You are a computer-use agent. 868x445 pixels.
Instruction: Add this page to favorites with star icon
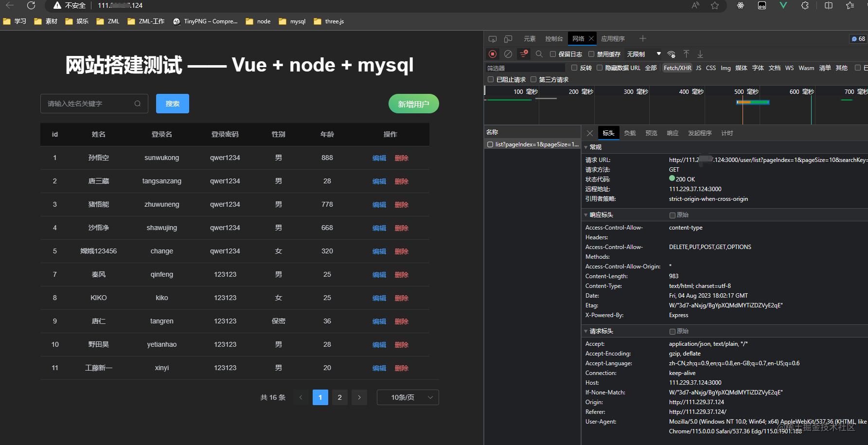[x=715, y=5]
